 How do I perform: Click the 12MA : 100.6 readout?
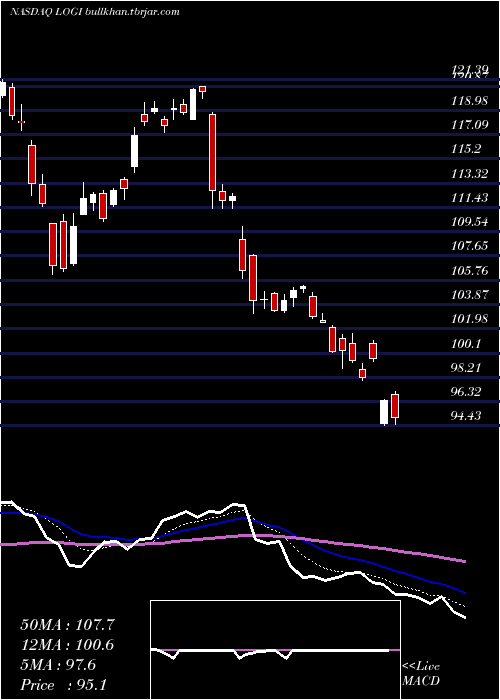click(67, 645)
